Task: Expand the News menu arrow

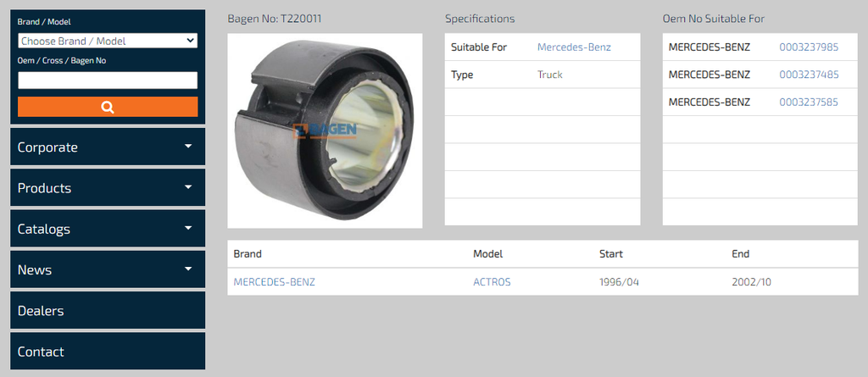Action: (188, 269)
